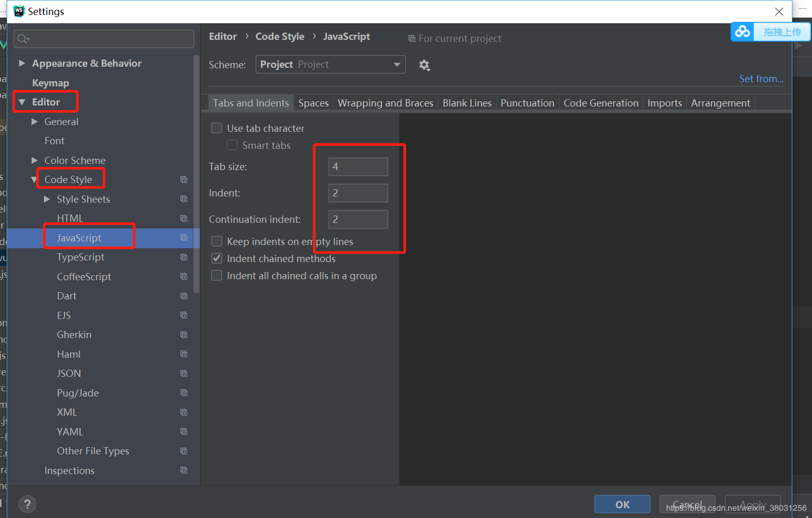812x518 pixels.
Task: Click the settings search magnifier icon
Action: point(23,39)
